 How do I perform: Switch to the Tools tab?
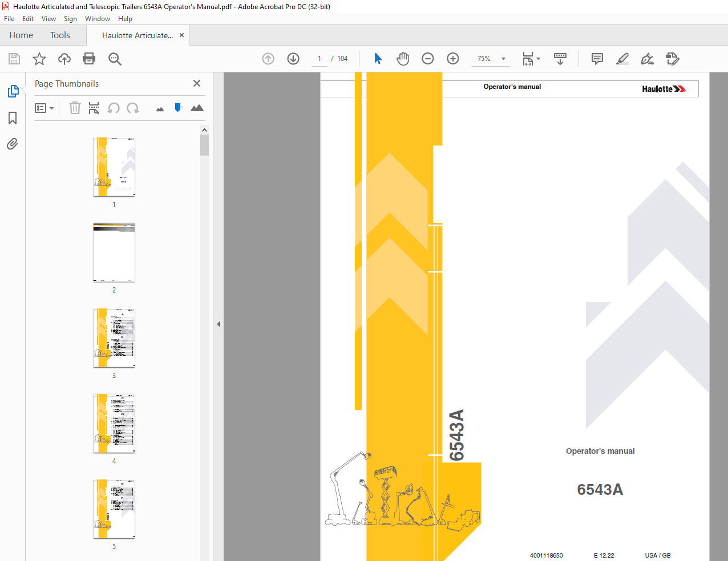point(60,35)
